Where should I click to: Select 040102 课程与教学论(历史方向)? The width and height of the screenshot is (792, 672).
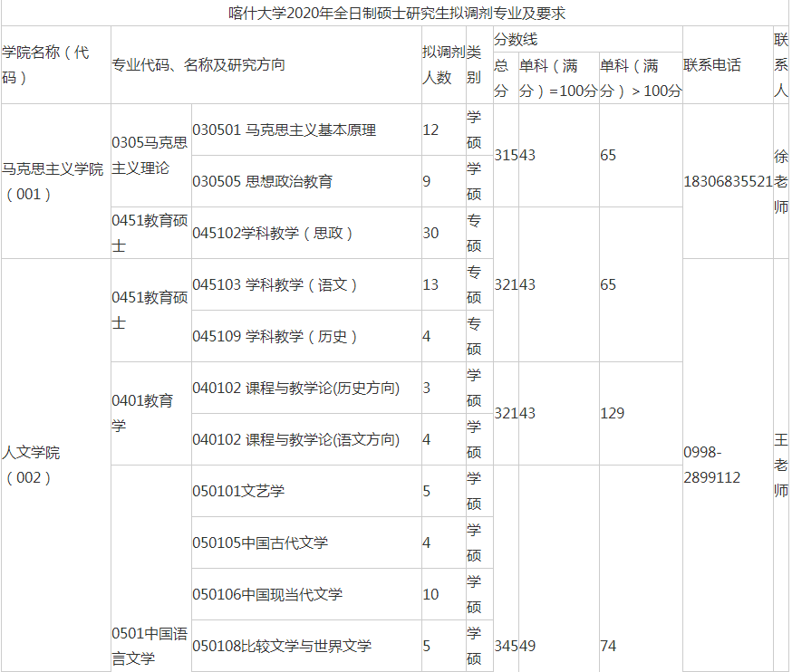[296, 388]
